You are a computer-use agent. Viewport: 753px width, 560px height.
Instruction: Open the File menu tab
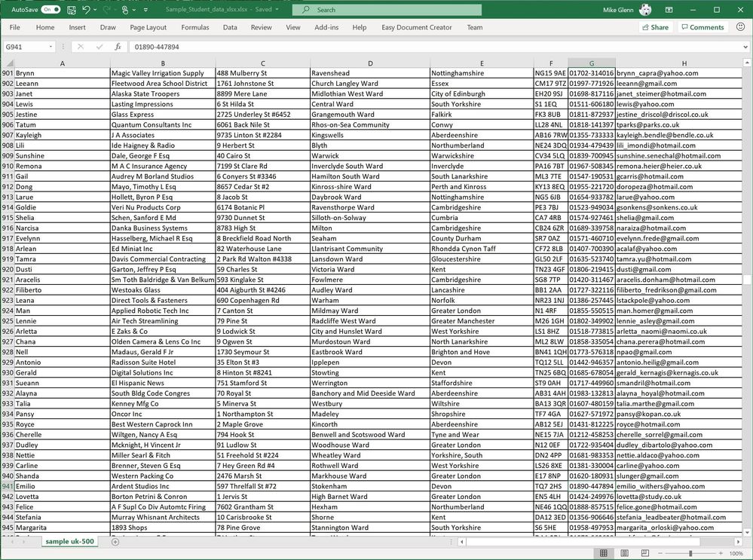pyautogui.click(x=15, y=27)
